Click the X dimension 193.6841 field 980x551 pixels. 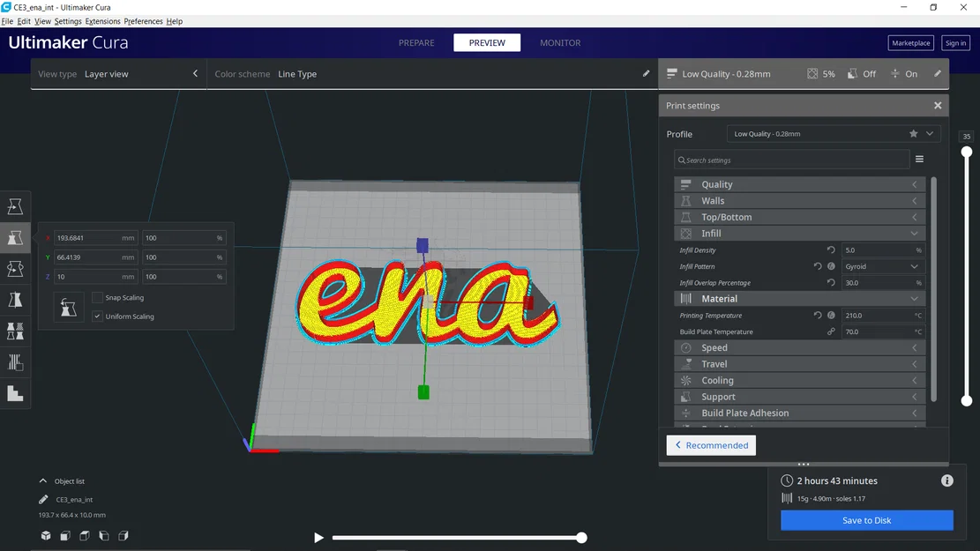pyautogui.click(x=95, y=238)
